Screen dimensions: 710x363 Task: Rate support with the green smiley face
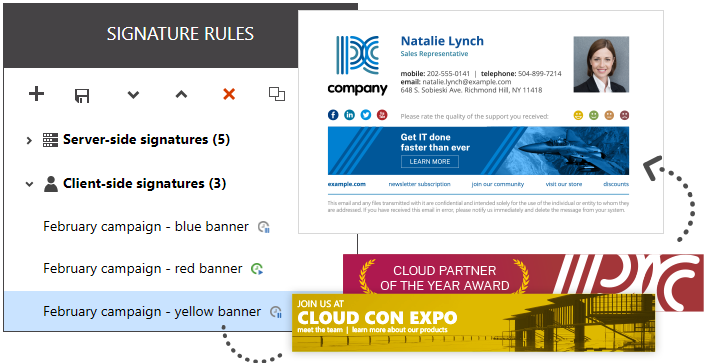[594, 115]
